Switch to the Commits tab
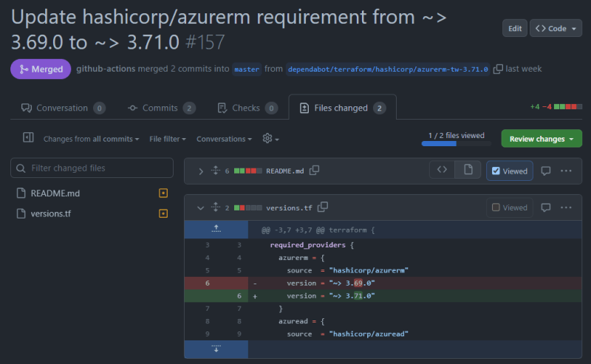591x364 pixels. pyautogui.click(x=161, y=108)
